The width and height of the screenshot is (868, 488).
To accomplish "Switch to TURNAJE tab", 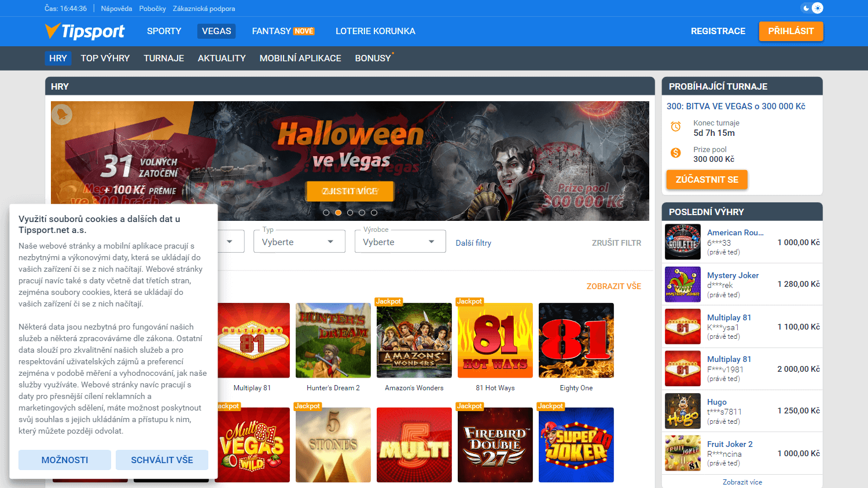I will (164, 58).
